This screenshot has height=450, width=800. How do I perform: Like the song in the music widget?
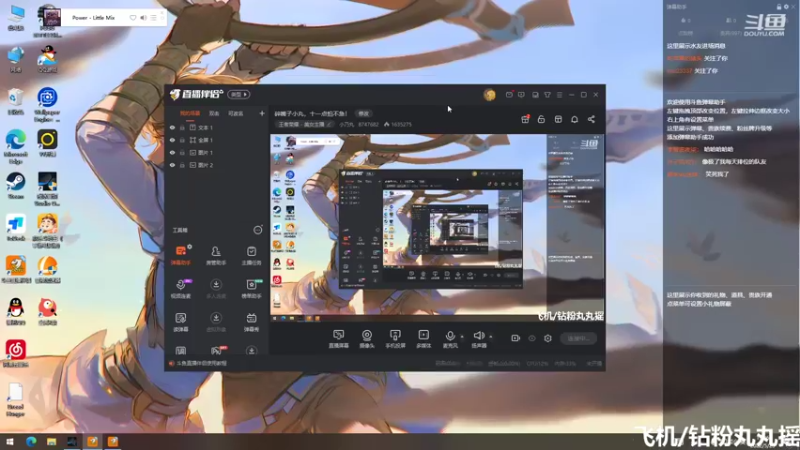point(133,17)
